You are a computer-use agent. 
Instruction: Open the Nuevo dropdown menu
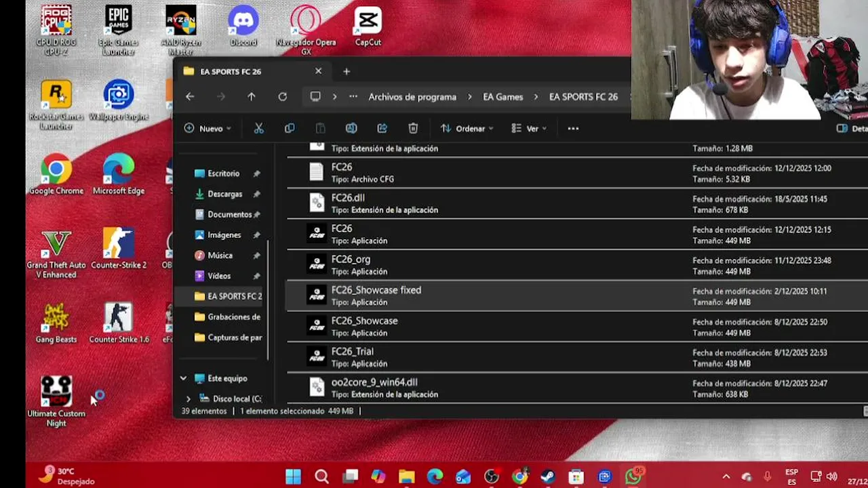pos(208,128)
